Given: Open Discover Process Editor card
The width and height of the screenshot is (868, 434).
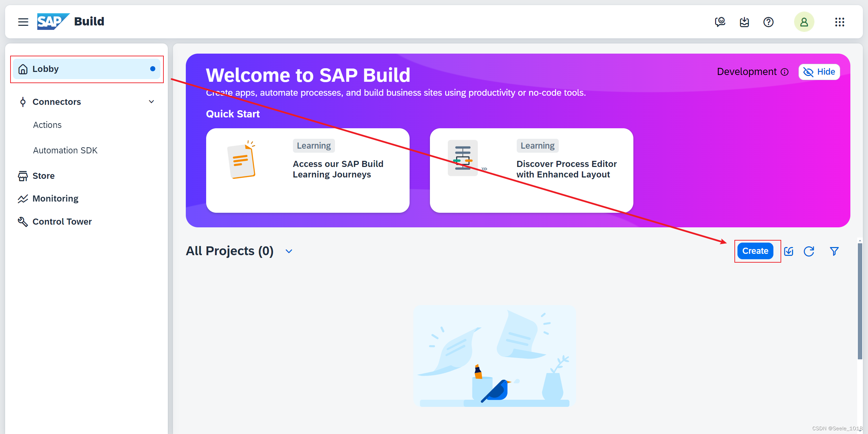Looking at the screenshot, I should [531, 170].
